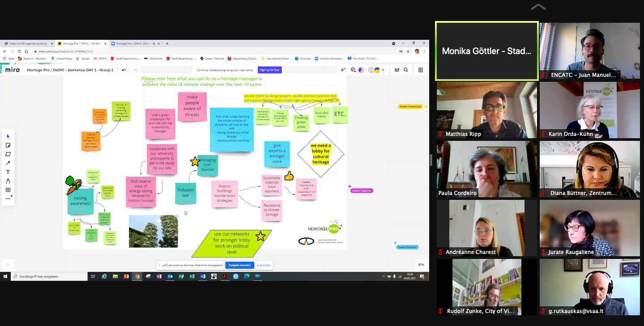This screenshot has width=644, height=326.
Task: Open the Chrome profile avatar
Action: point(417,51)
